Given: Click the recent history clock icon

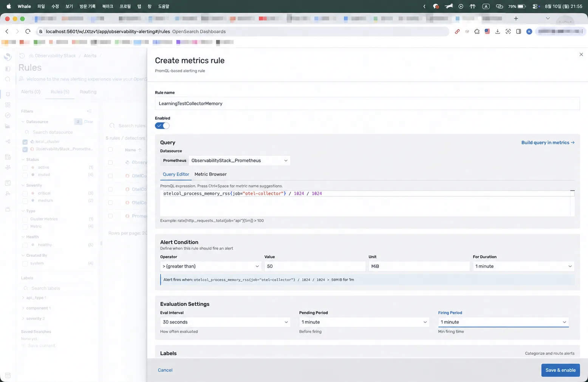Looking at the screenshot, I should point(22,56).
